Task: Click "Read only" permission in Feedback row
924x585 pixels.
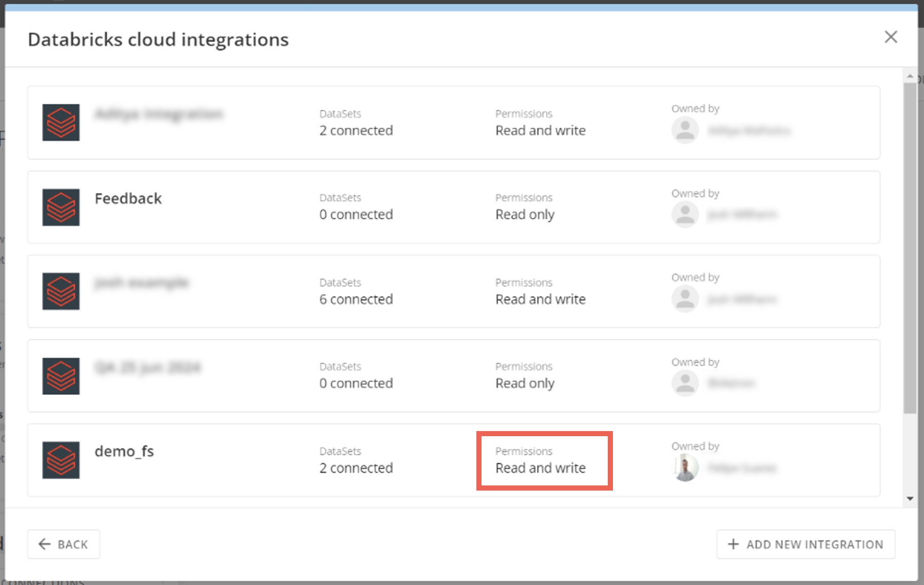Action: coord(525,215)
